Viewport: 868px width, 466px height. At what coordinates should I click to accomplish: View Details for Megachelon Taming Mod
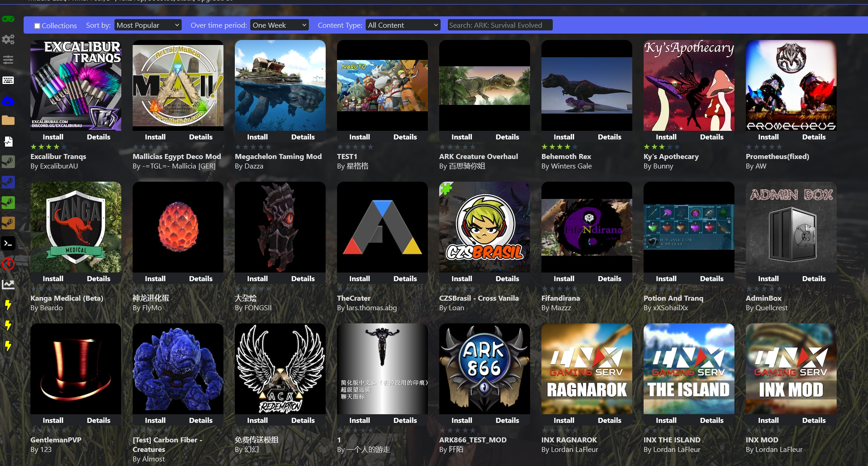click(303, 137)
